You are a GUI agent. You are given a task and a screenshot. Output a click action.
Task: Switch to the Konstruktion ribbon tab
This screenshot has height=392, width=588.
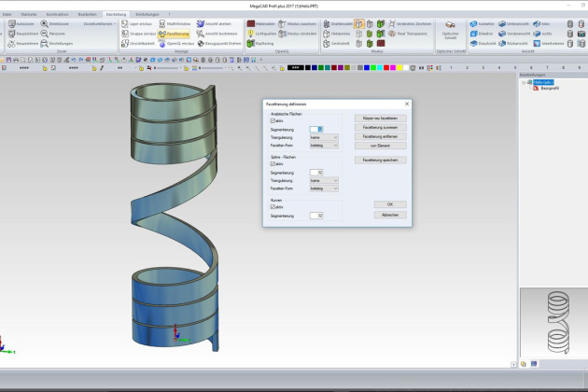coord(57,15)
